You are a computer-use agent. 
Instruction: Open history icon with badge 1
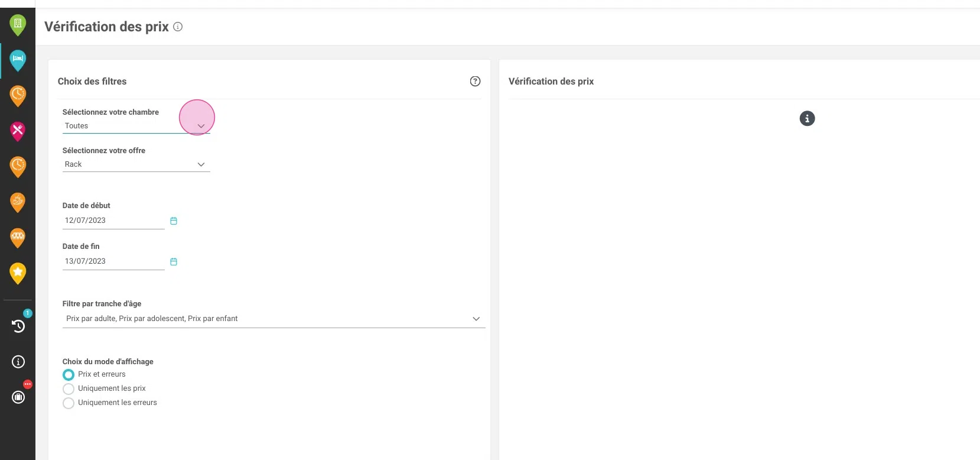point(18,326)
